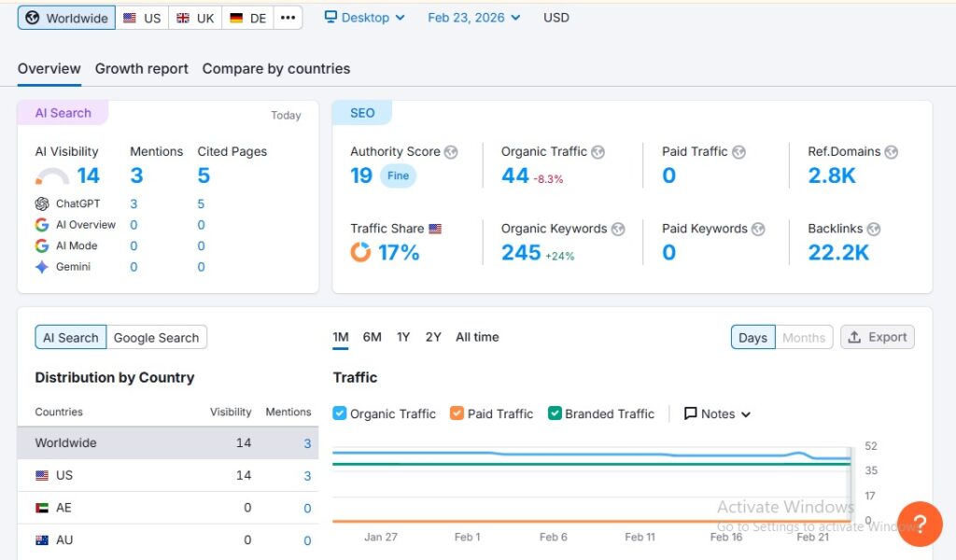This screenshot has height=560, width=956.
Task: Click the globe icon beside Backlinks
Action: coord(873,229)
